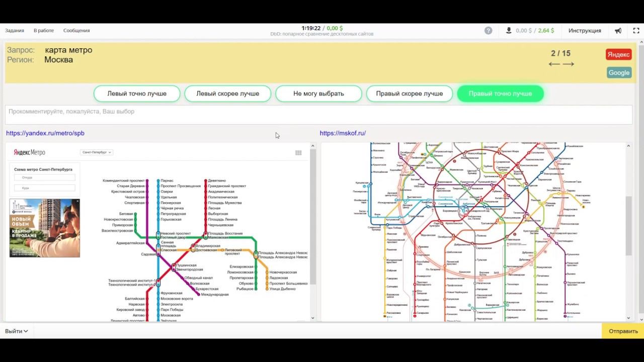Select the Девяткино station label

click(x=217, y=180)
